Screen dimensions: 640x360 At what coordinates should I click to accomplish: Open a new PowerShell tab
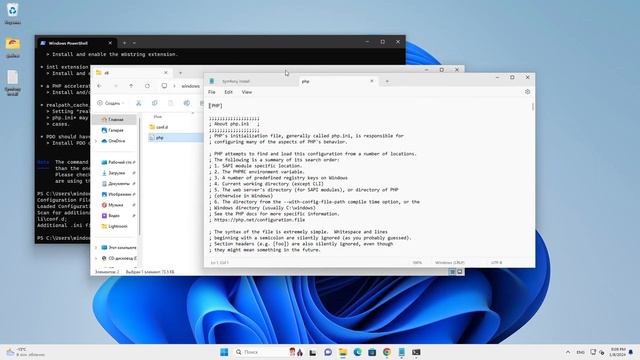124,43
